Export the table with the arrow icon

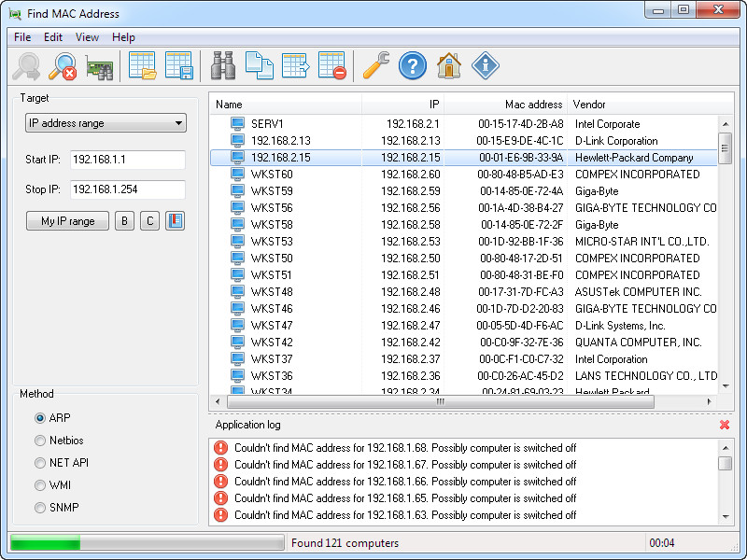tap(295, 65)
